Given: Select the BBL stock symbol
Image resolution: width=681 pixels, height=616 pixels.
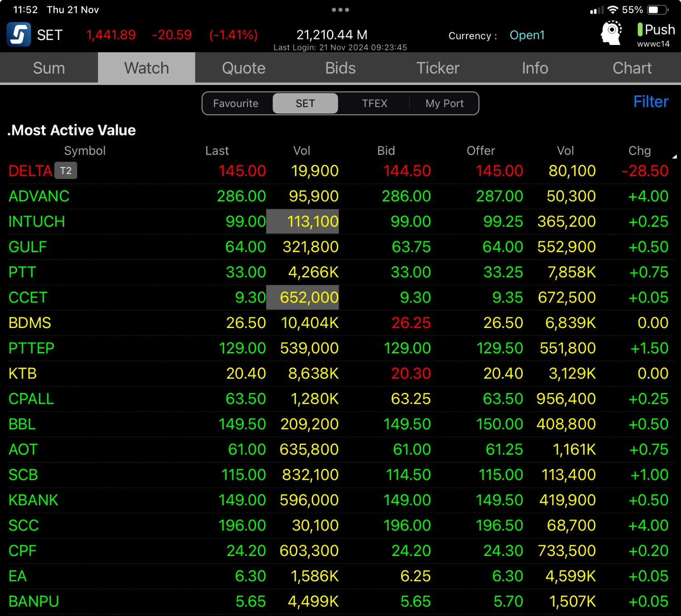Looking at the screenshot, I should coord(22,424).
